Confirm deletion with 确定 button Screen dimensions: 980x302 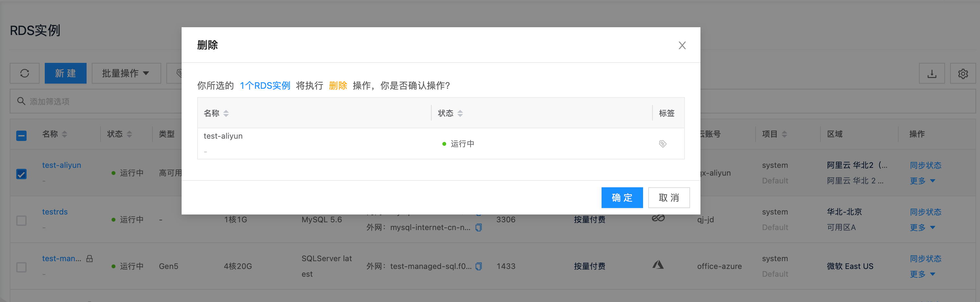(622, 198)
